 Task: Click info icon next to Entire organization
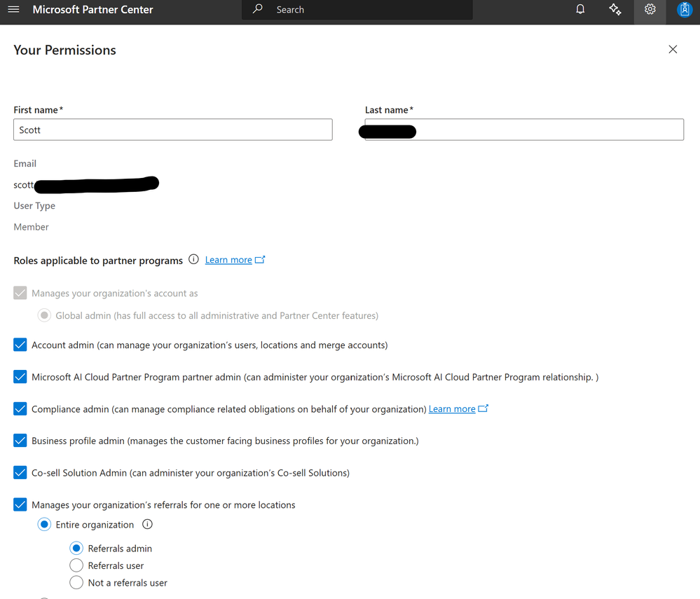pyautogui.click(x=147, y=524)
